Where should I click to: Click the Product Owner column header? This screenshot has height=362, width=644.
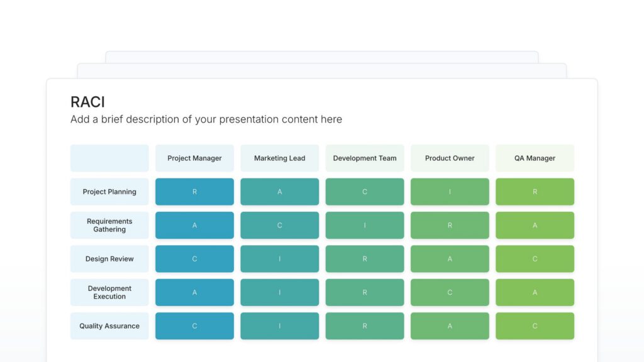tap(450, 158)
